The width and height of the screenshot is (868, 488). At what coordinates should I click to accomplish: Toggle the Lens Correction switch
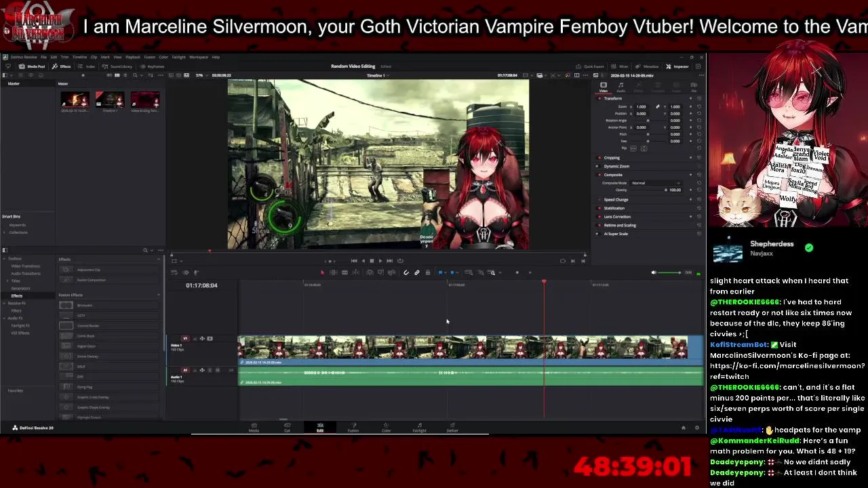pyautogui.click(x=599, y=217)
